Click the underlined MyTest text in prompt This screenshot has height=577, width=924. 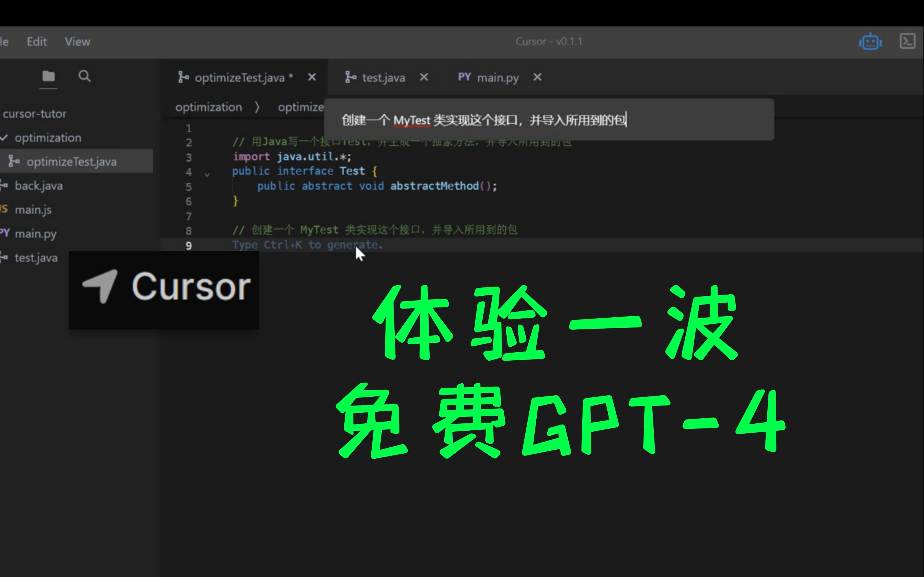411,120
